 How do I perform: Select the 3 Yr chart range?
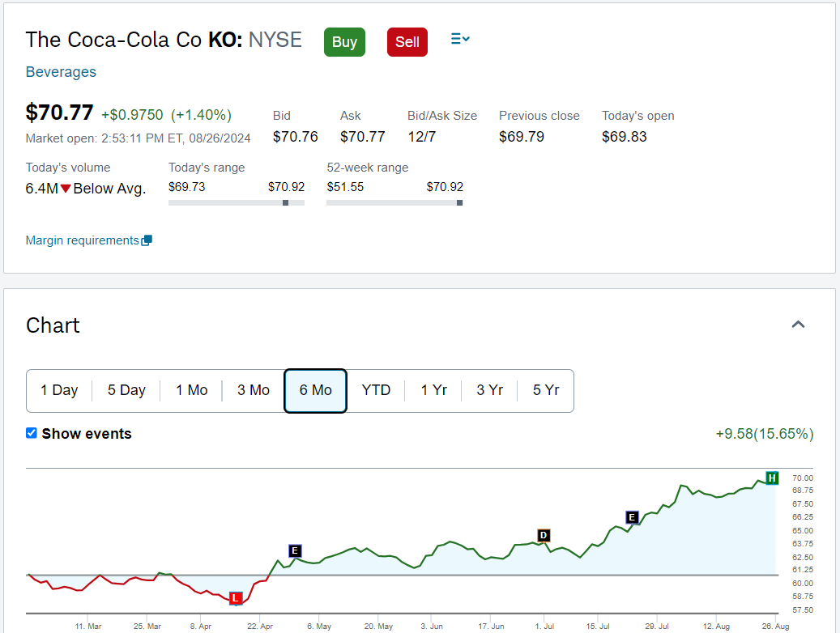(489, 390)
